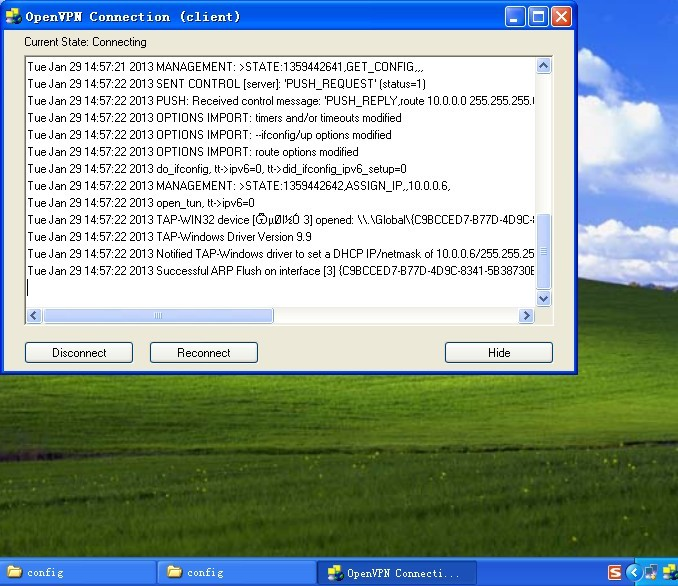Viewport: 678px width, 586px height.
Task: Click the vertical scrollbar thumb in log
Action: (x=544, y=250)
